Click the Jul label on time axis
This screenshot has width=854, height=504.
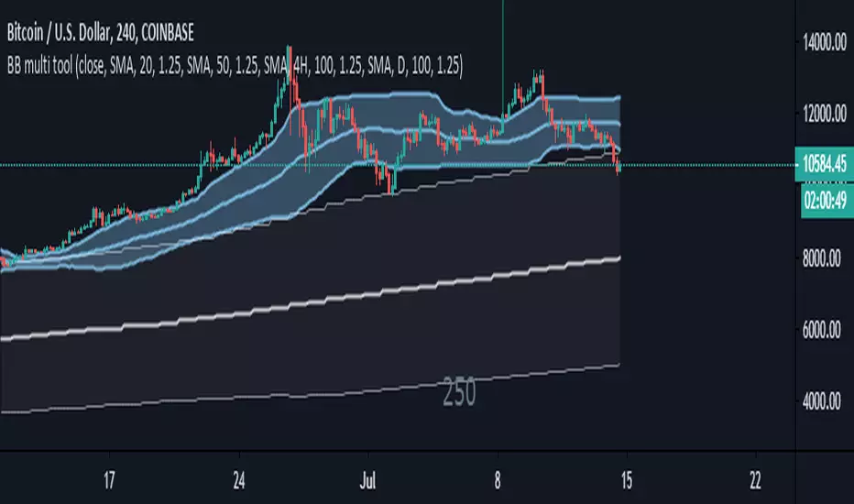point(368,480)
